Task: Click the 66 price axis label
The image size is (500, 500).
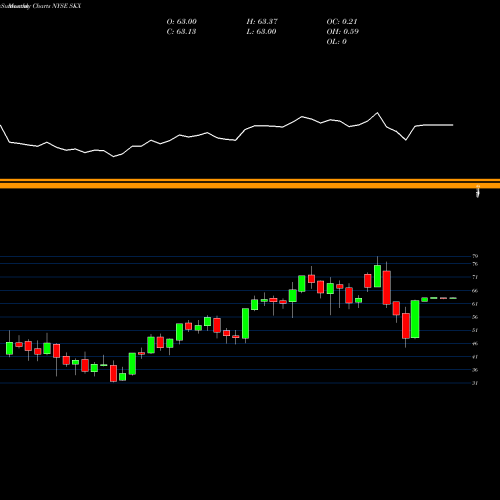Action: click(475, 291)
